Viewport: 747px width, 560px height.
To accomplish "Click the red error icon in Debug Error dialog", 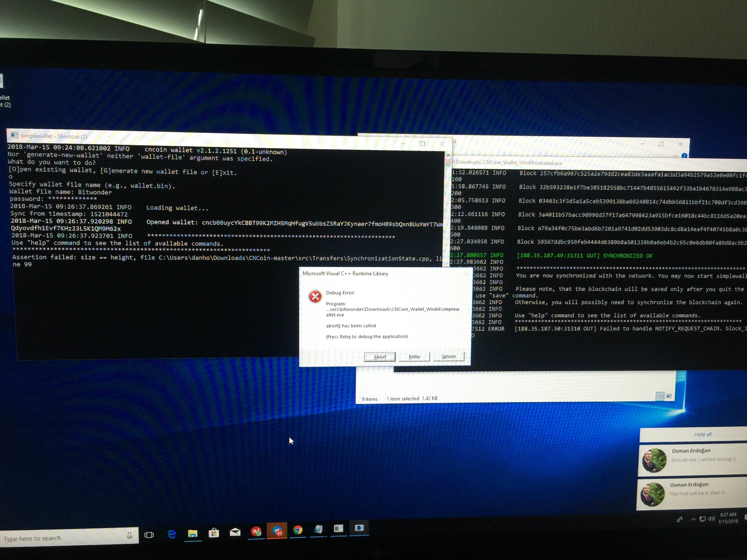I will click(315, 297).
